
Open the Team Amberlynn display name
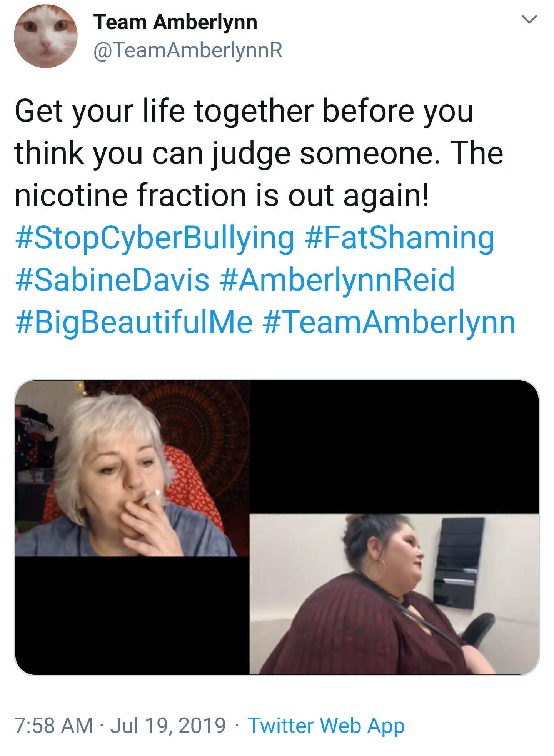pyautogui.click(x=175, y=22)
